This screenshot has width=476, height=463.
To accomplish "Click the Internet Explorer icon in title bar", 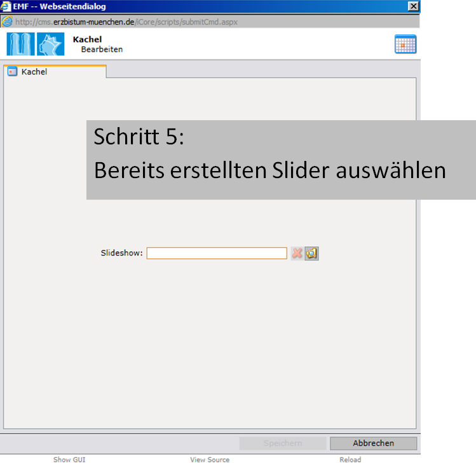I will pos(7,6).
